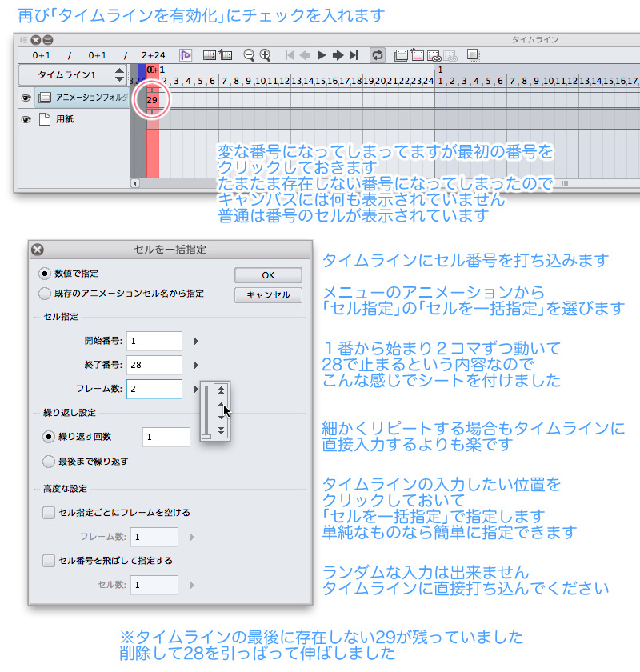
Task: Click the 開始番号 input field
Action: coord(154,341)
